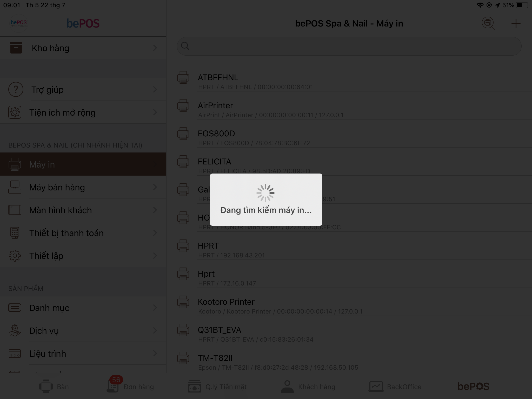Click the Thiết bị thanh toán terminal icon
This screenshot has width=532, height=399.
[x=15, y=233]
